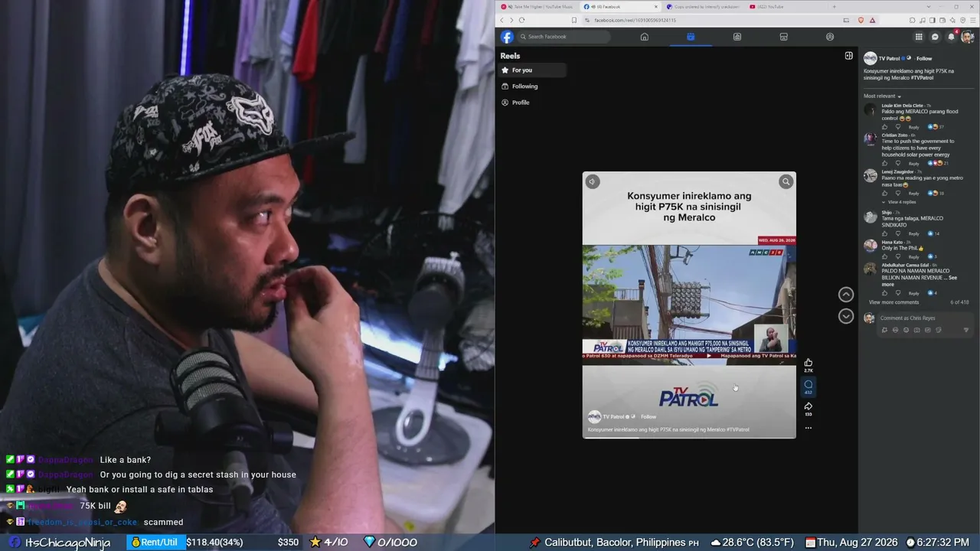Toggle the reel side panel layout icon
The image size is (980, 551).
point(848,56)
